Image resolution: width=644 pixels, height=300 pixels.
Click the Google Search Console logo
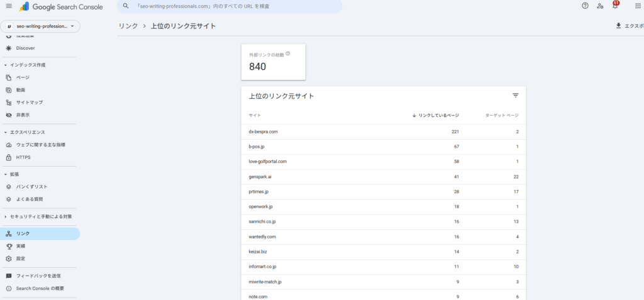pyautogui.click(x=61, y=6)
